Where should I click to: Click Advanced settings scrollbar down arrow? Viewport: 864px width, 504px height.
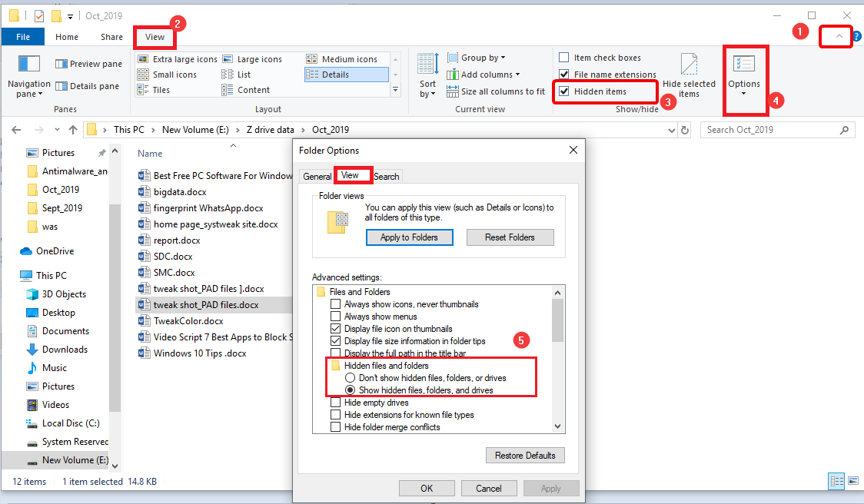[x=557, y=426]
